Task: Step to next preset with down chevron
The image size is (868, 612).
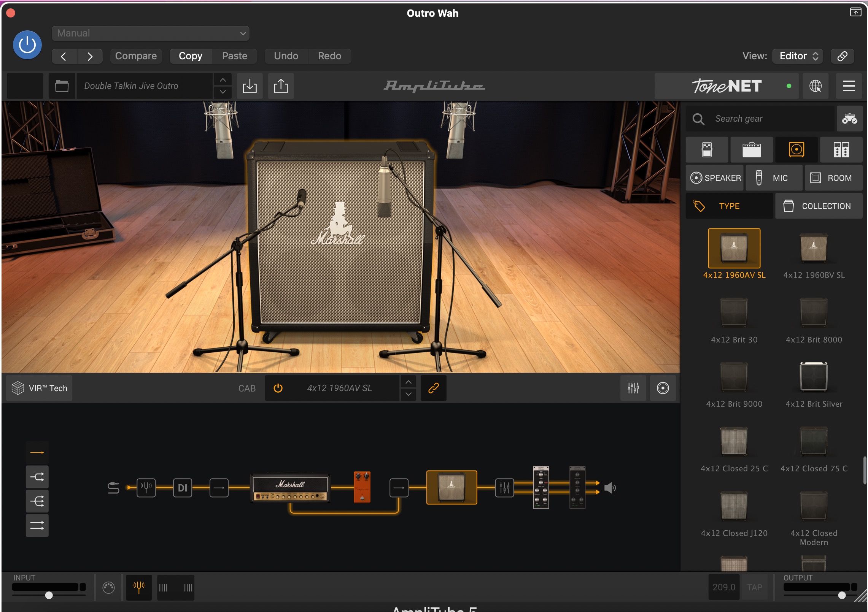Action: pos(223,92)
